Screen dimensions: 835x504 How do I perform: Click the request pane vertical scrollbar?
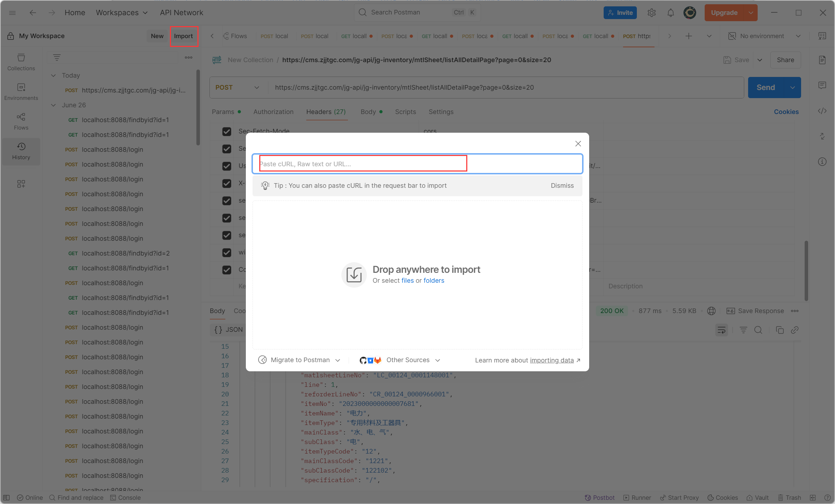[806, 271]
